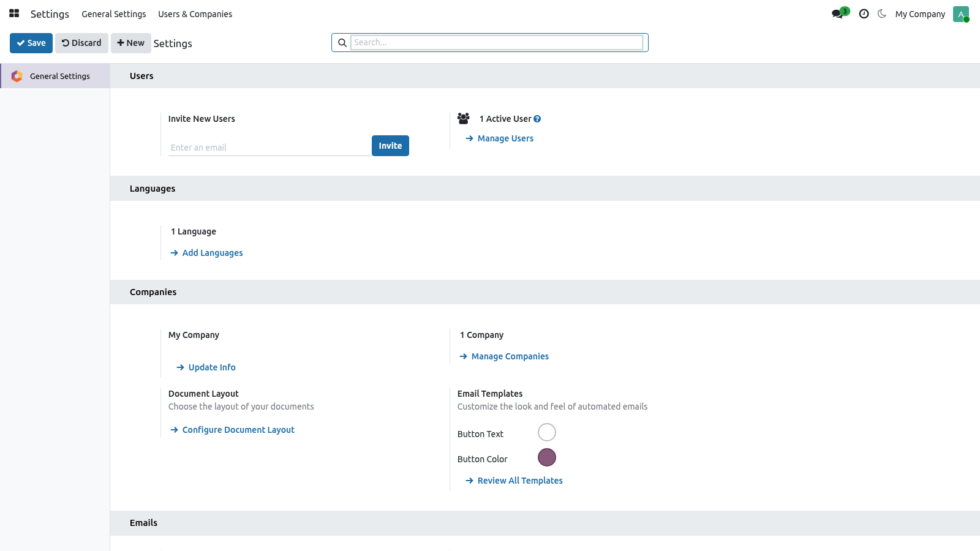The image size is (980, 551).
Task: Toggle dark mode moon icon
Action: pos(882,13)
